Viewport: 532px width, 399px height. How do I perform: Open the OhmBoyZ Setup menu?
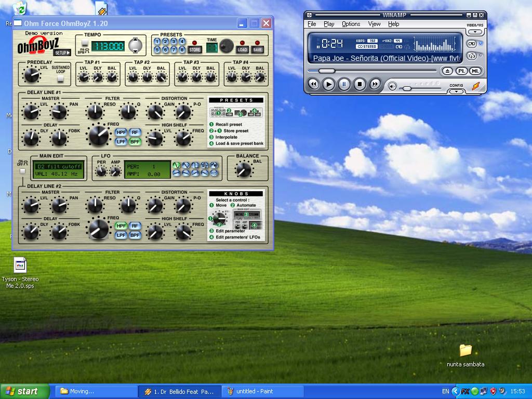62,52
